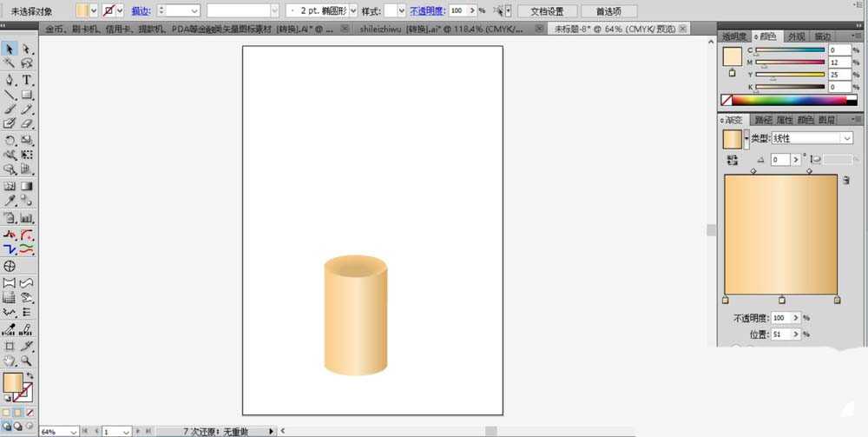Select the Type tool
Screen dimensions: 868x437
(27, 80)
